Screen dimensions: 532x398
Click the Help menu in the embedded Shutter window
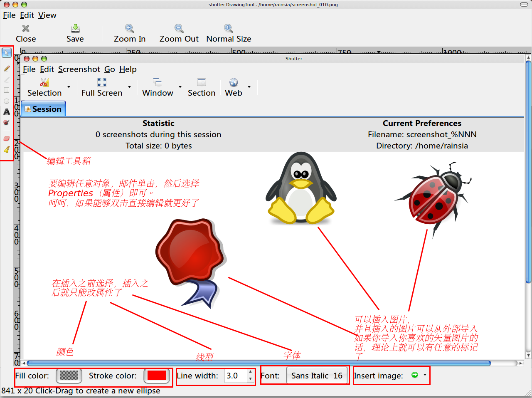tap(128, 69)
